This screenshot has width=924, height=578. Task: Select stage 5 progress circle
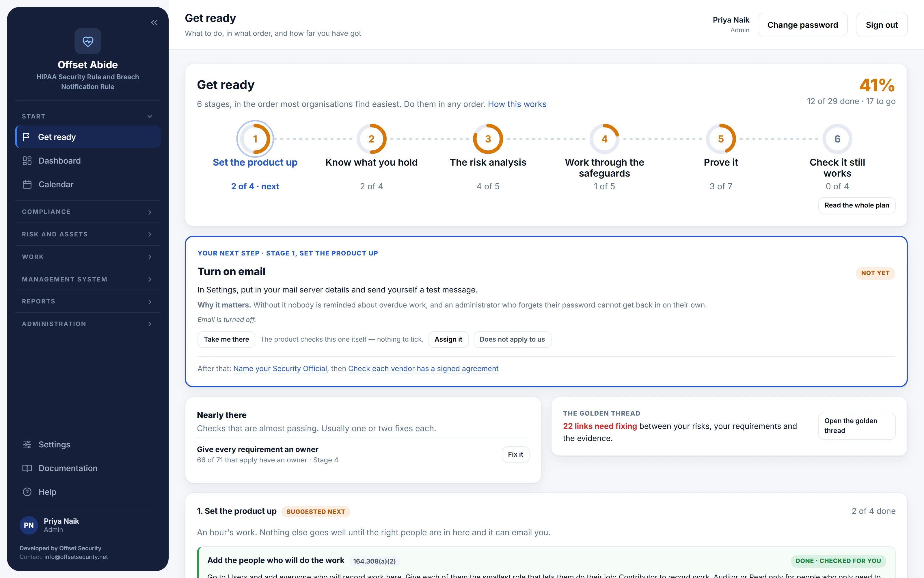pos(721,139)
